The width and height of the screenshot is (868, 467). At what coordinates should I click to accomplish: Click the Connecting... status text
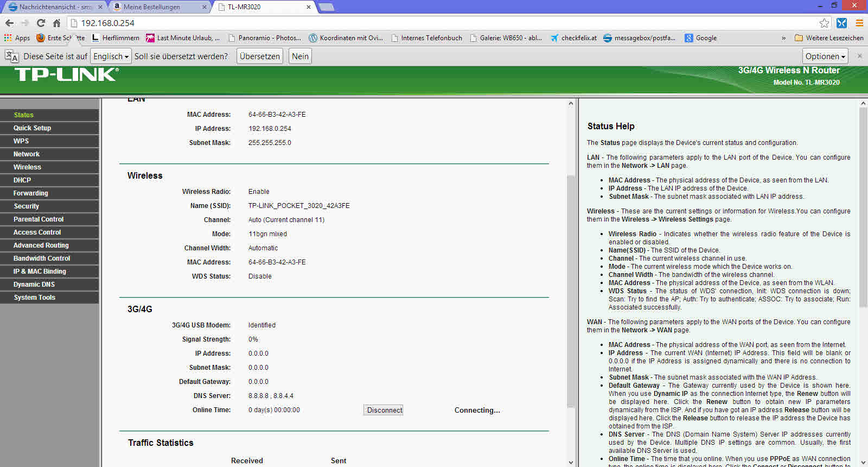coord(477,410)
